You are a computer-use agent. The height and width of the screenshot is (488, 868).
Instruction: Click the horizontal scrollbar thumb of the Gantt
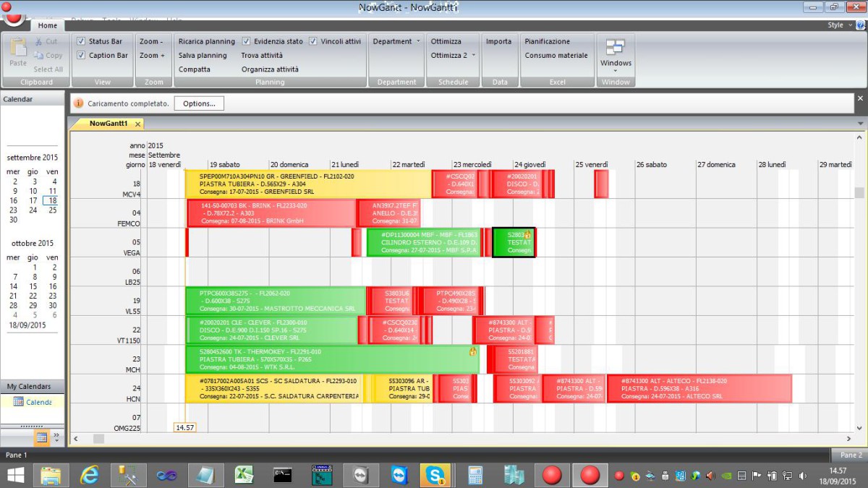click(98, 438)
